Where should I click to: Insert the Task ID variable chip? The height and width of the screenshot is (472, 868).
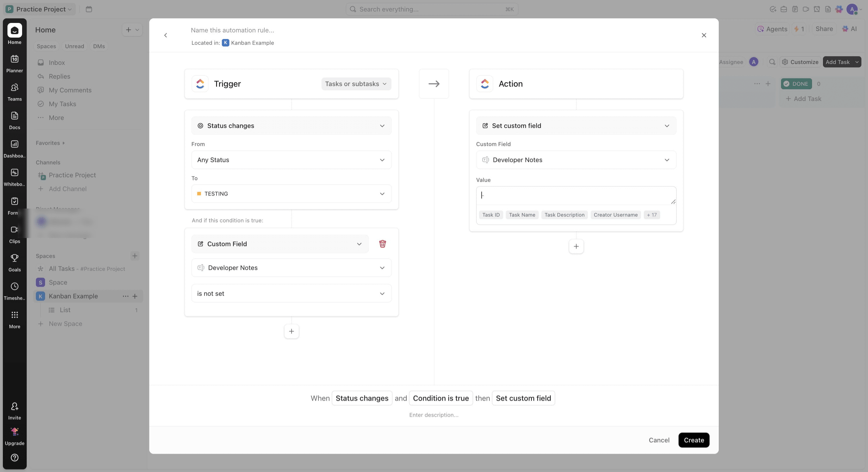pyautogui.click(x=491, y=215)
